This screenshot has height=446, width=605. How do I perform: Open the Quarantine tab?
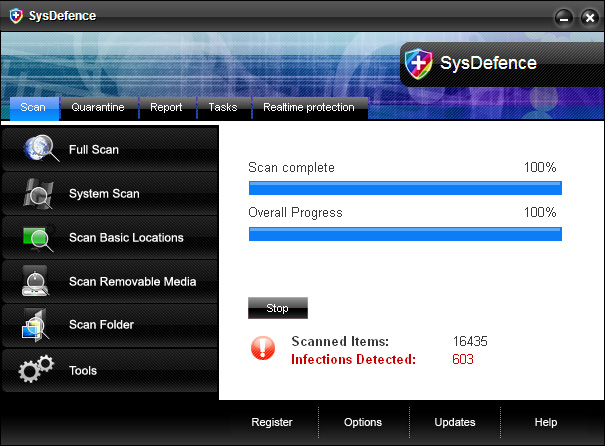coord(98,108)
